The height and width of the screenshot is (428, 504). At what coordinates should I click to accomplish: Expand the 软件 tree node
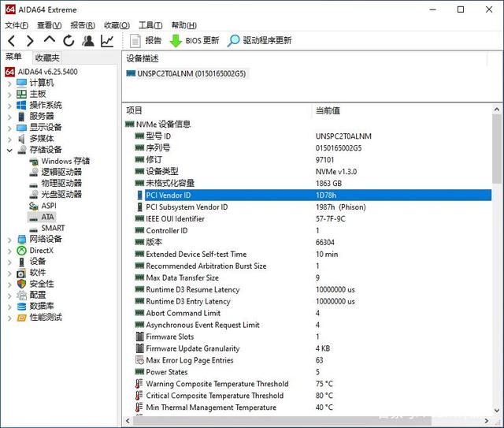point(9,274)
